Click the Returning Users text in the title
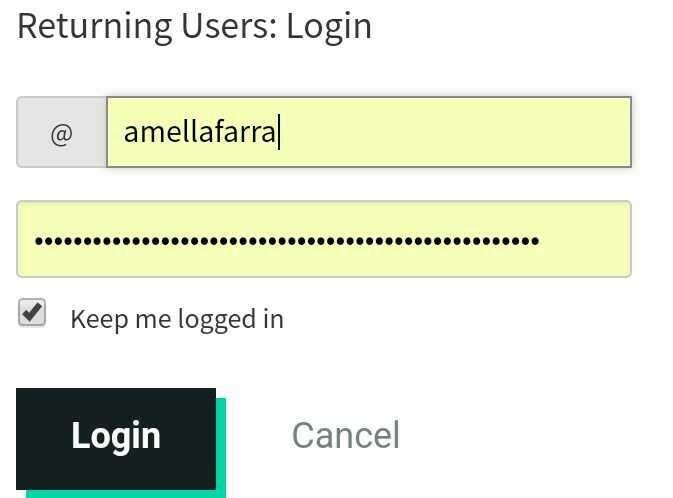Viewport: 673px width, 498px height. [147, 27]
